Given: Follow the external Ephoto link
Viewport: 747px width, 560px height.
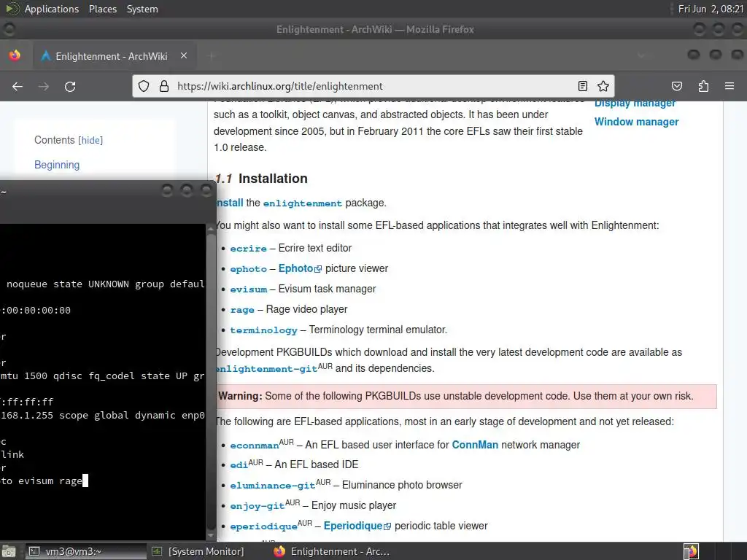Looking at the screenshot, I should (x=300, y=268).
